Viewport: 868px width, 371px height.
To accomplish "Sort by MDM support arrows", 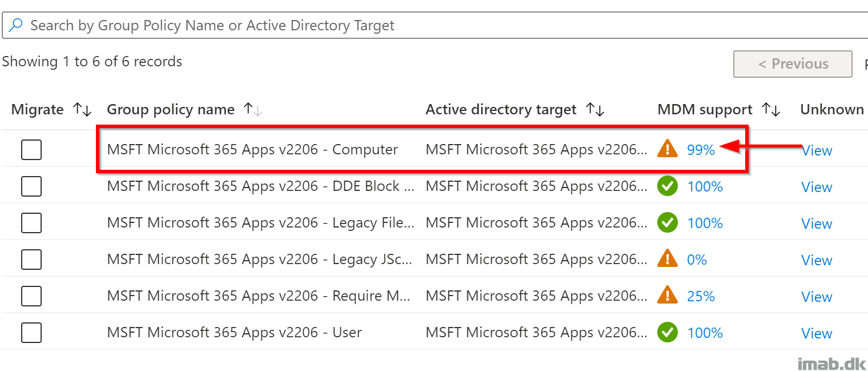I will pos(771,110).
